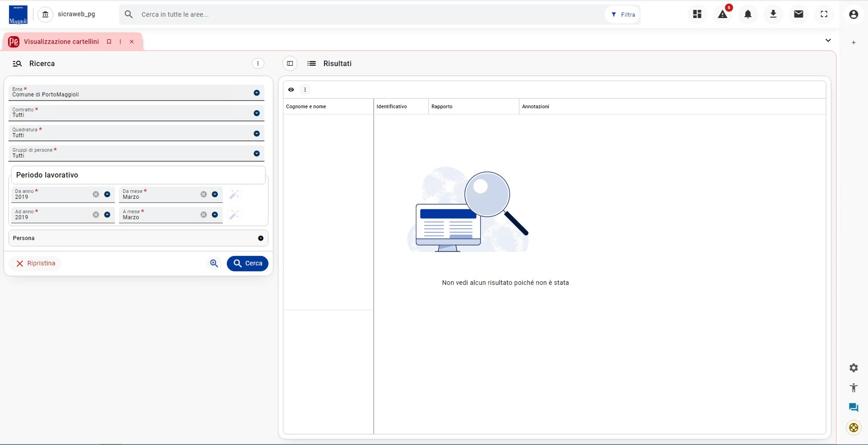Open the dashboard grid icon in top bar

pyautogui.click(x=697, y=14)
